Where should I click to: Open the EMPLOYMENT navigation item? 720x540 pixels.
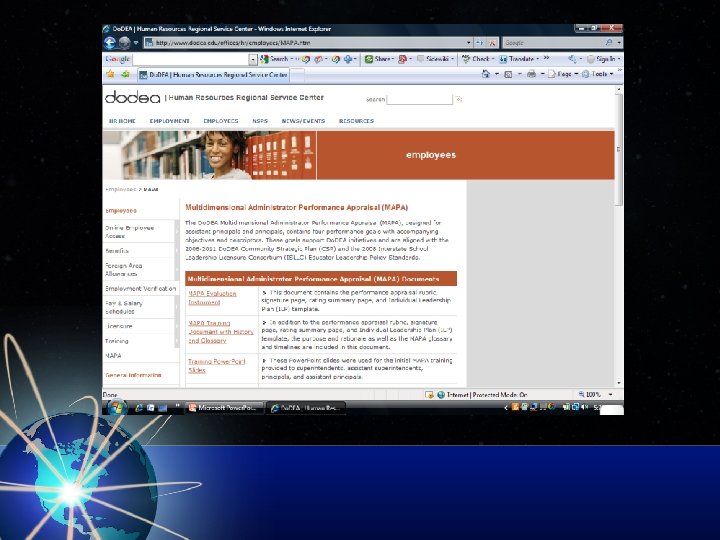click(169, 121)
